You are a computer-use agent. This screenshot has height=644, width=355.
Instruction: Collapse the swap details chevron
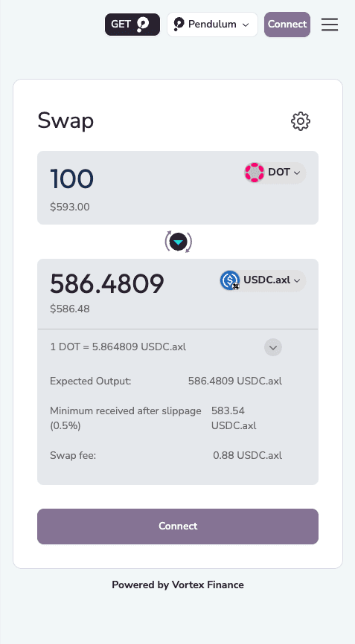click(x=273, y=347)
